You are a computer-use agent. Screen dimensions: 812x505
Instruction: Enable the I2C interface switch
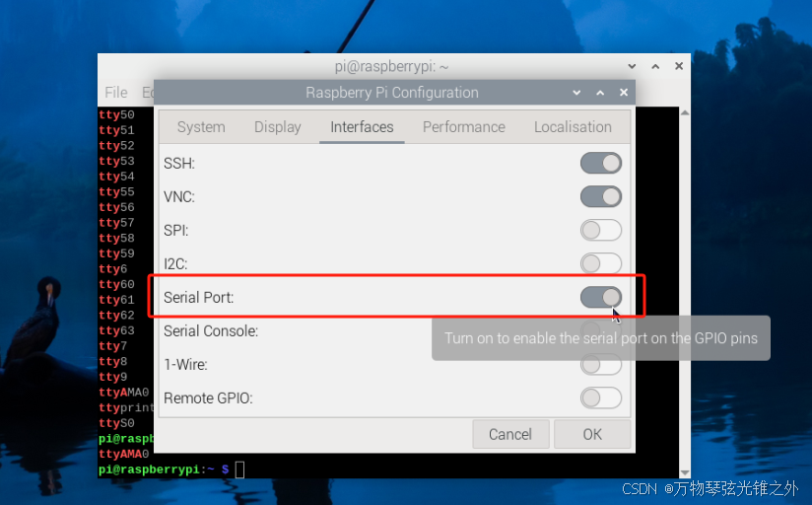click(601, 263)
